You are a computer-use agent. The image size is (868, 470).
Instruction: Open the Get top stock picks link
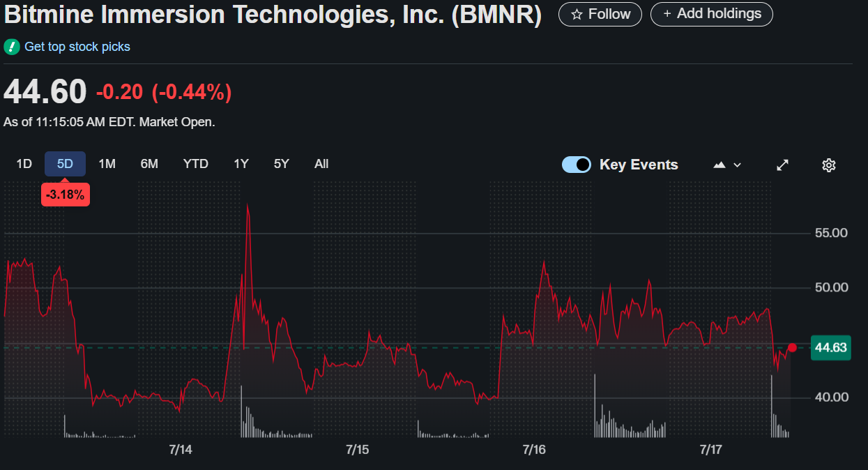coord(77,47)
